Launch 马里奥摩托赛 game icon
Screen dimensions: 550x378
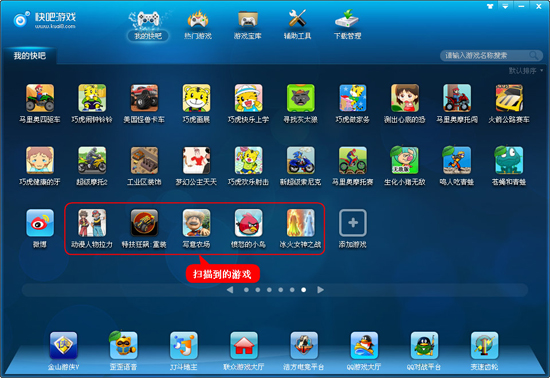[x=353, y=161]
